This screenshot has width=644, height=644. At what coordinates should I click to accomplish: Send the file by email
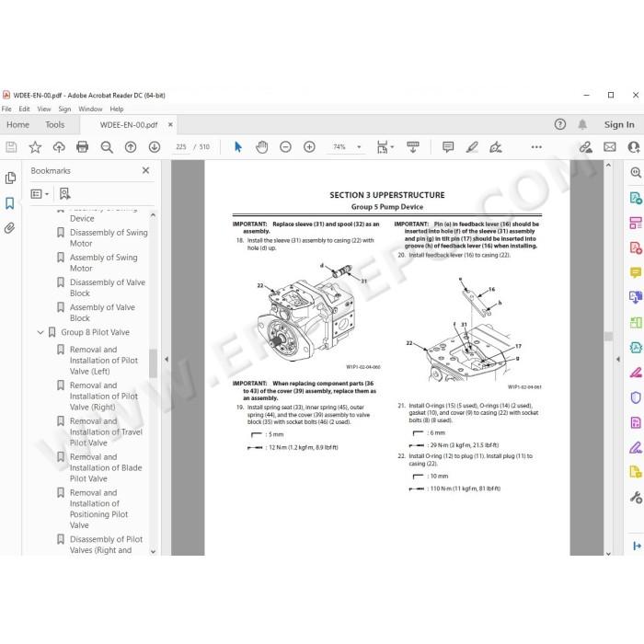[610, 147]
